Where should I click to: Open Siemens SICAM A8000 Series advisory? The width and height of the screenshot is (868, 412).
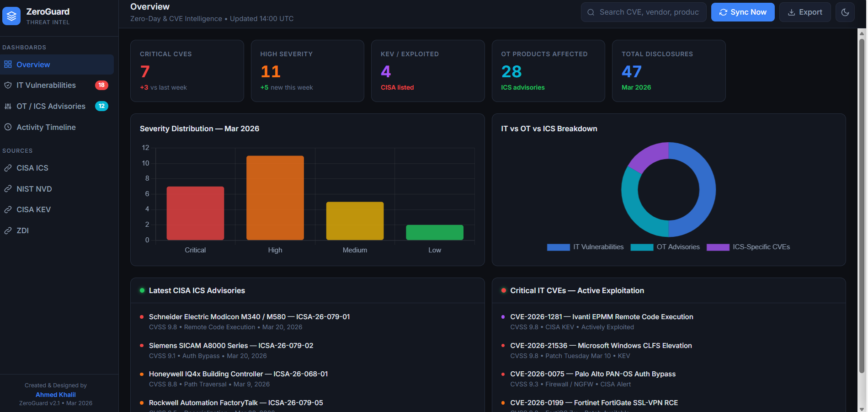point(307,350)
